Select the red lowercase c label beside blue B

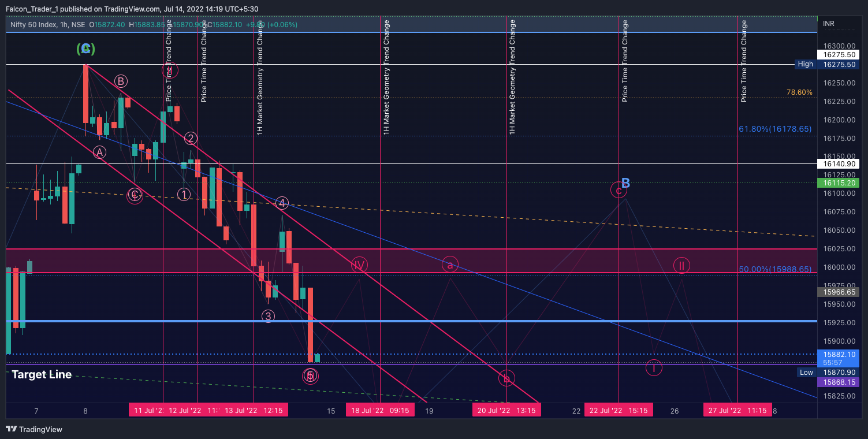click(619, 190)
